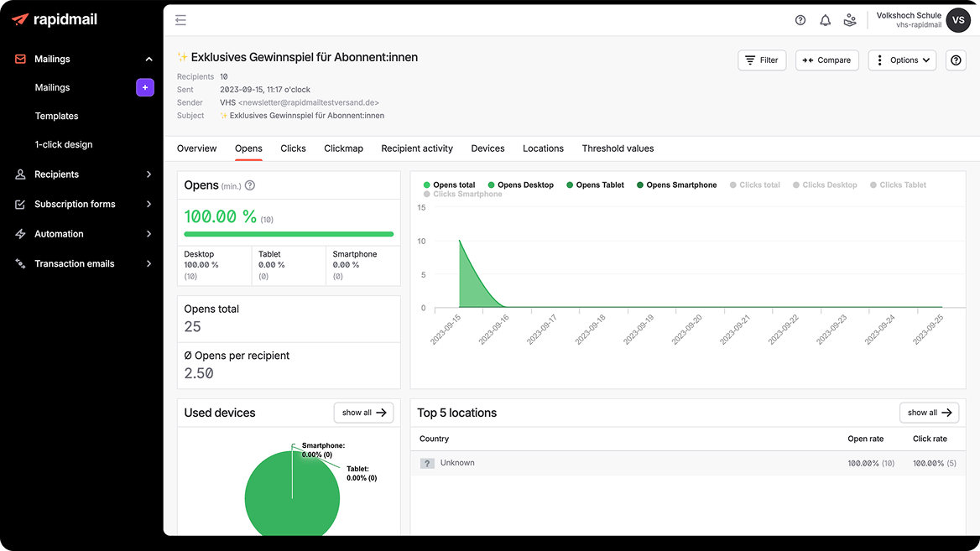Select the Unknown country row

(687, 463)
